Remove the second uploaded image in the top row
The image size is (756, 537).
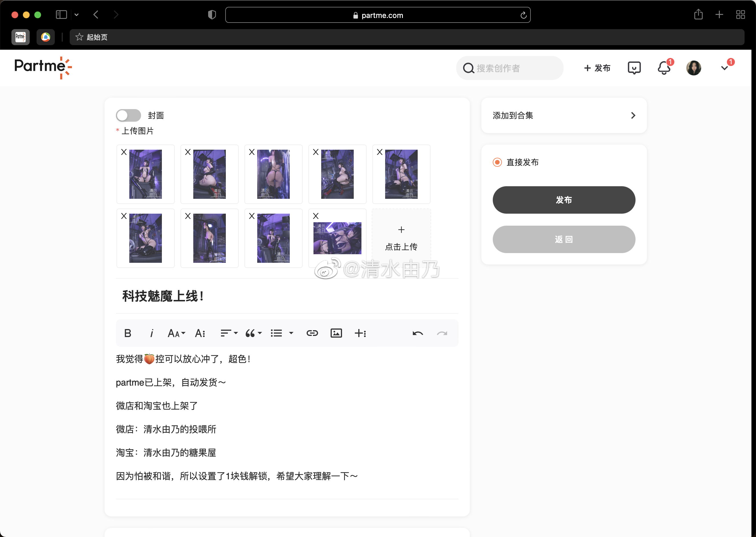pyautogui.click(x=188, y=152)
